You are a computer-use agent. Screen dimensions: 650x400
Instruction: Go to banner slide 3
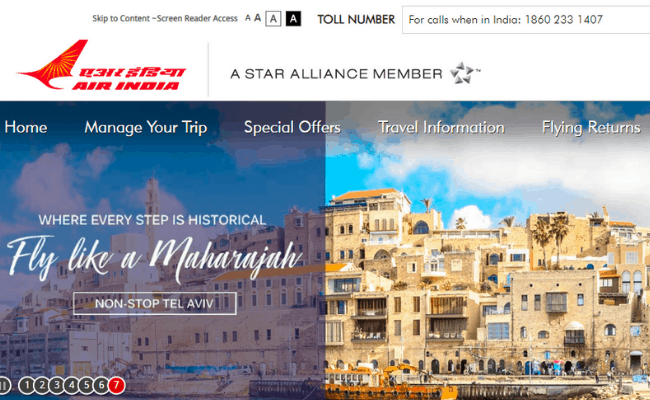click(x=57, y=385)
